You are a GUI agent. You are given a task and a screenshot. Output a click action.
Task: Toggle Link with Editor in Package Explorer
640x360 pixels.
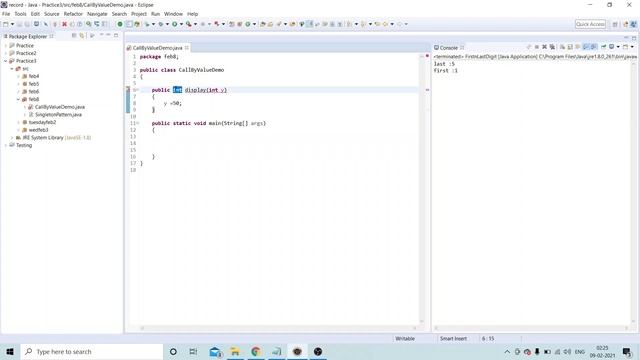pyautogui.click(x=82, y=36)
